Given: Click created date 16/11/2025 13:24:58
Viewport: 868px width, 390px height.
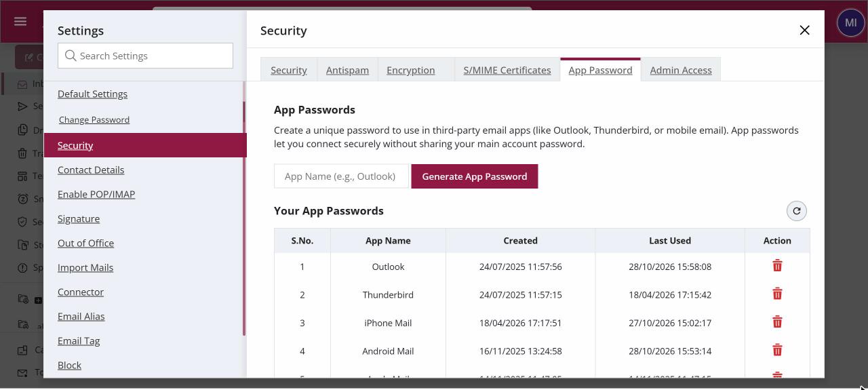Looking at the screenshot, I should 521,351.
